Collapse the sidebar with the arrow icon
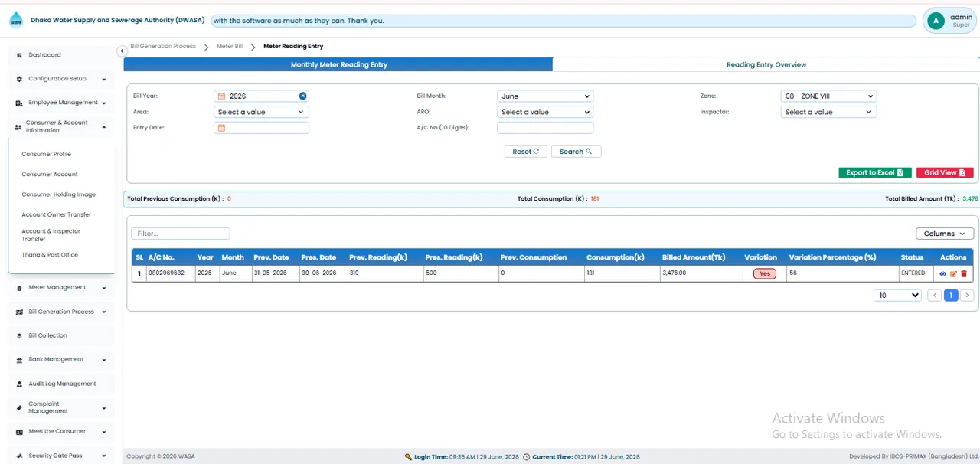The height and width of the screenshot is (464, 980). (122, 51)
